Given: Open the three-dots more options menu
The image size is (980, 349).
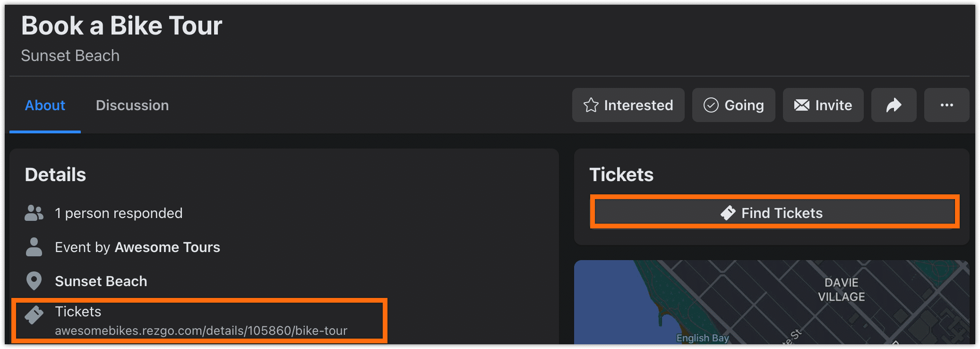Looking at the screenshot, I should (946, 105).
